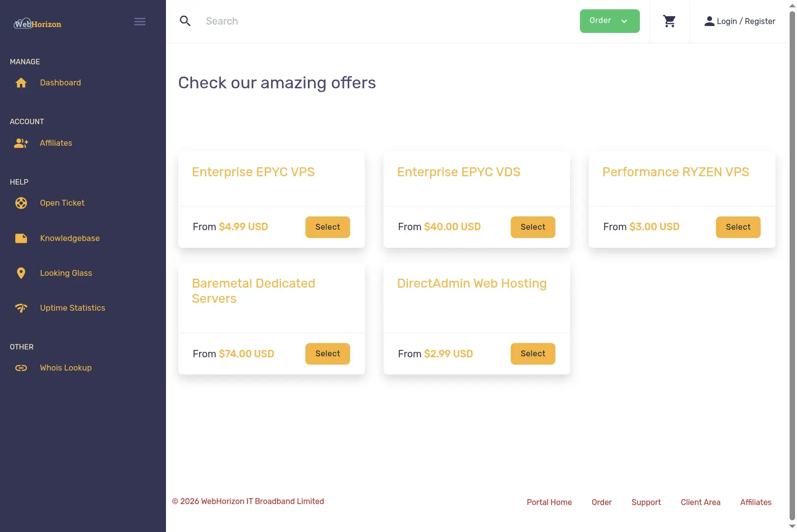Click the Support footer link
Image resolution: width=797 pixels, height=532 pixels.
tap(646, 502)
